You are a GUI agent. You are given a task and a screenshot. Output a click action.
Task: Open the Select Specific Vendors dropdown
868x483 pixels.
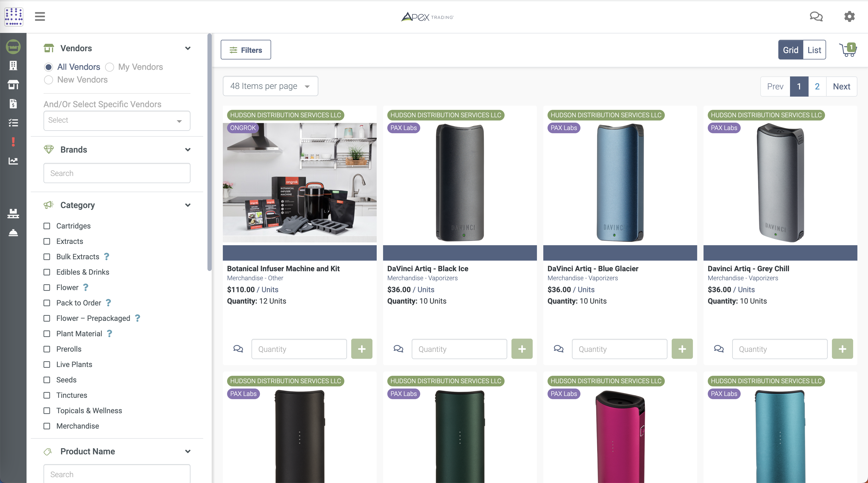[116, 120]
